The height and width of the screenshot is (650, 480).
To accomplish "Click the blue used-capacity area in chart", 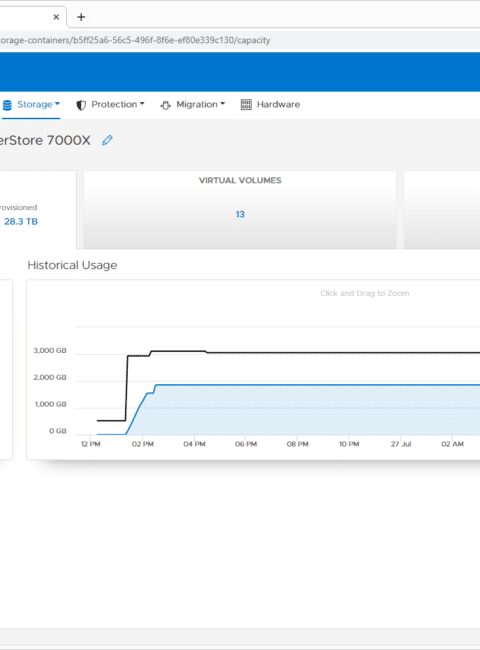I will click(315, 410).
